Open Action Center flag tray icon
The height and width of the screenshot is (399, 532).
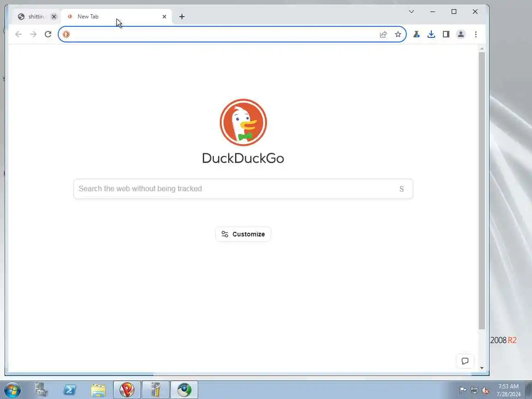pyautogui.click(x=462, y=390)
